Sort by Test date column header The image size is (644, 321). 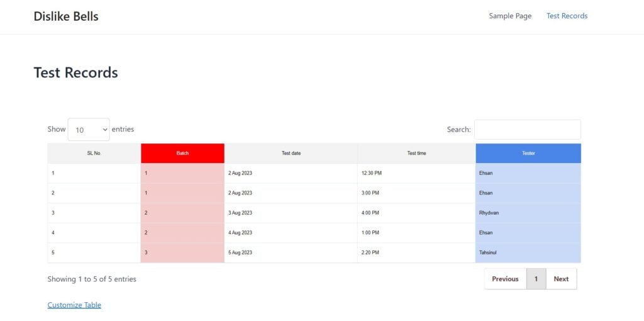[291, 154]
